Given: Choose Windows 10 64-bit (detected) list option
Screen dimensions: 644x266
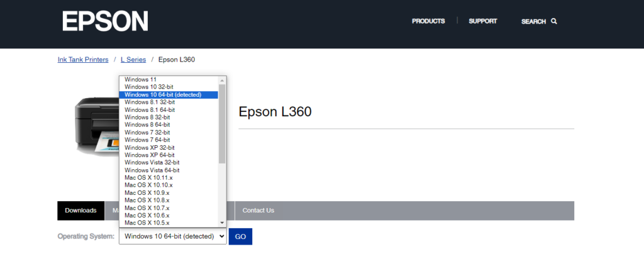Looking at the screenshot, I should 169,95.
